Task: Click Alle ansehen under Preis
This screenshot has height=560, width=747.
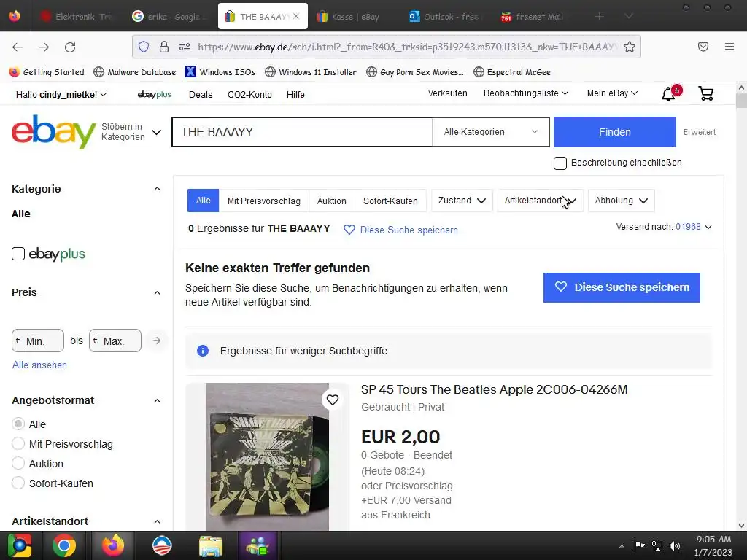Action: [39, 365]
